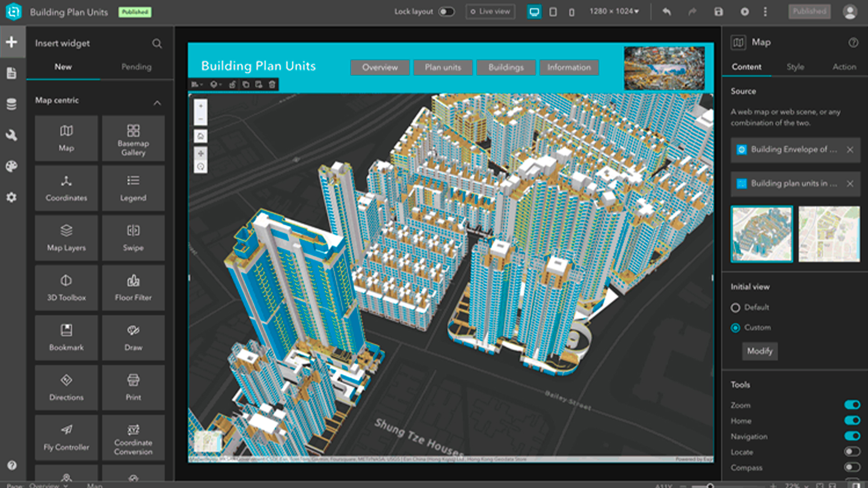This screenshot has height=488, width=868.
Task: Select the Default initial view option
Action: [x=736, y=308]
